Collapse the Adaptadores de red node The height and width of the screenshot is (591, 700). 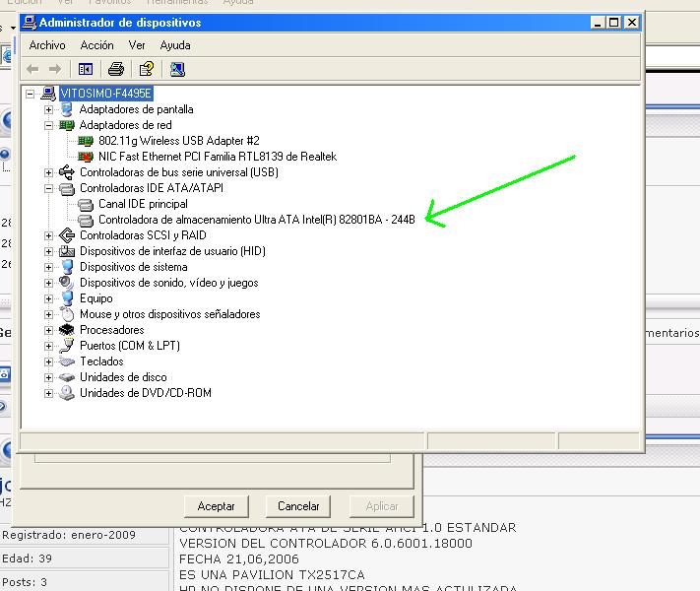[x=48, y=125]
